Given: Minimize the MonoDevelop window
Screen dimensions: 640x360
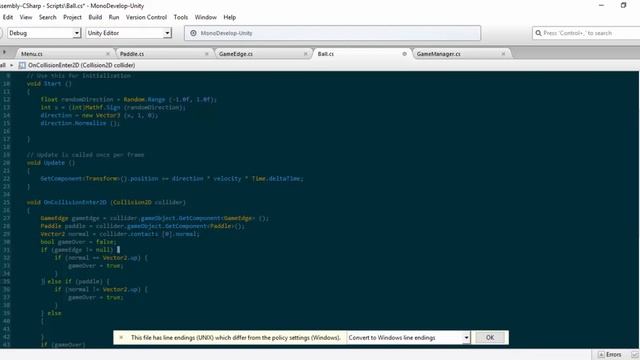Looking at the screenshot, I should click(x=601, y=5).
